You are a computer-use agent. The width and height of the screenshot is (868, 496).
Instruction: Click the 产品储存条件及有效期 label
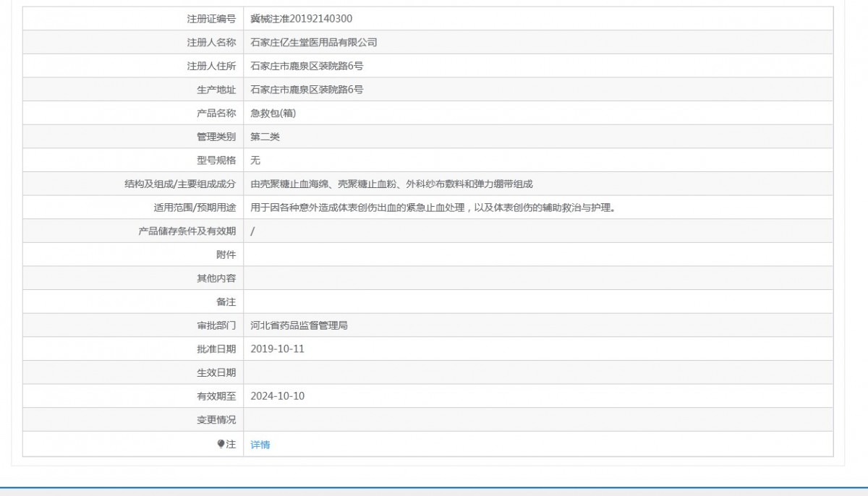(187, 231)
